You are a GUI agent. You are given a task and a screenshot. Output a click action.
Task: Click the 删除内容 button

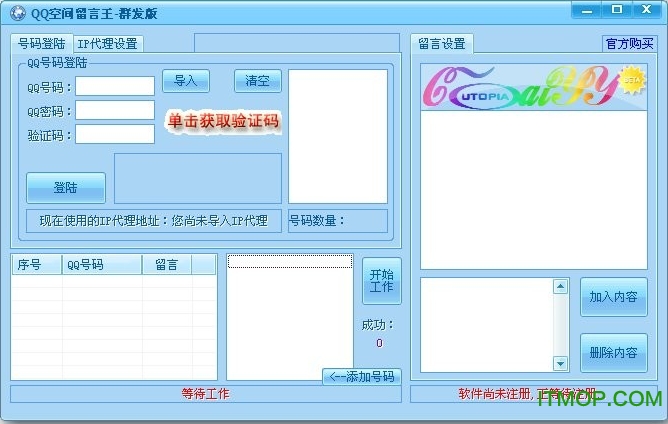(613, 353)
